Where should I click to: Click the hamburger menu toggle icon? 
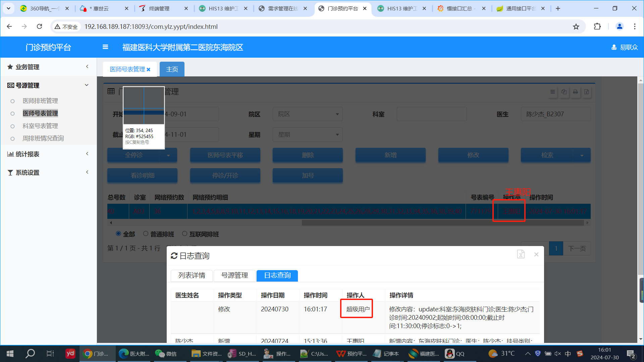105,47
